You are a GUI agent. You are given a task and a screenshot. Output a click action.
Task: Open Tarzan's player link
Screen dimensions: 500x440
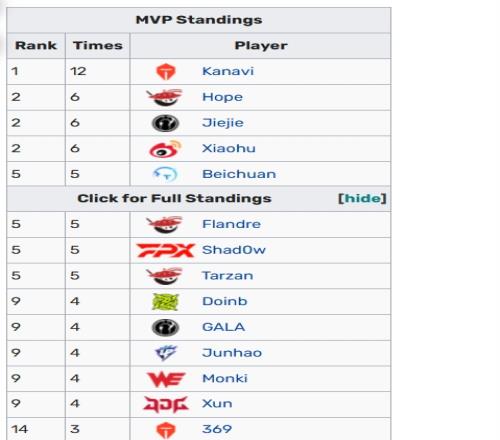[x=228, y=276]
